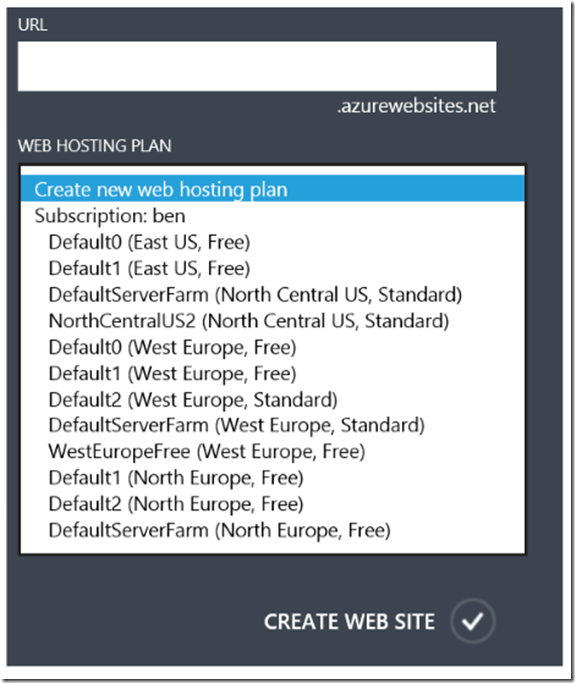The image size is (575, 683).
Task: Select DefaultServerFarm (West Europe, Standard)
Action: point(273,426)
